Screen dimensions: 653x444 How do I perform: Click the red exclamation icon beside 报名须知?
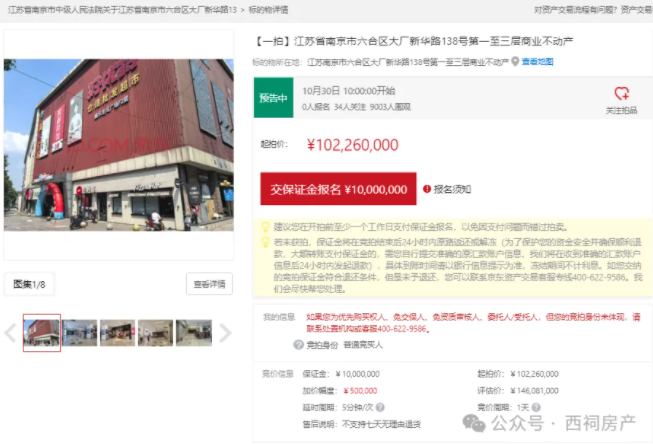tap(425, 188)
